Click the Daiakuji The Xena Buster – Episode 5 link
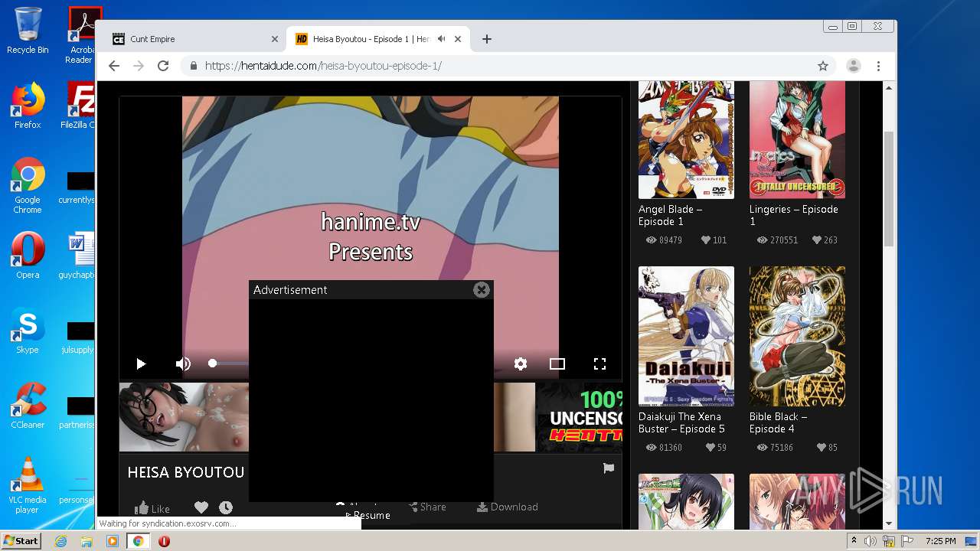Image resolution: width=980 pixels, height=551 pixels. [681, 422]
